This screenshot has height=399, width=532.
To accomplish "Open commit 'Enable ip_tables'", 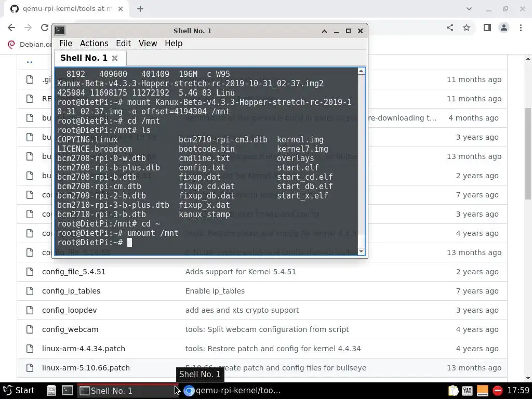I will click(215, 291).
